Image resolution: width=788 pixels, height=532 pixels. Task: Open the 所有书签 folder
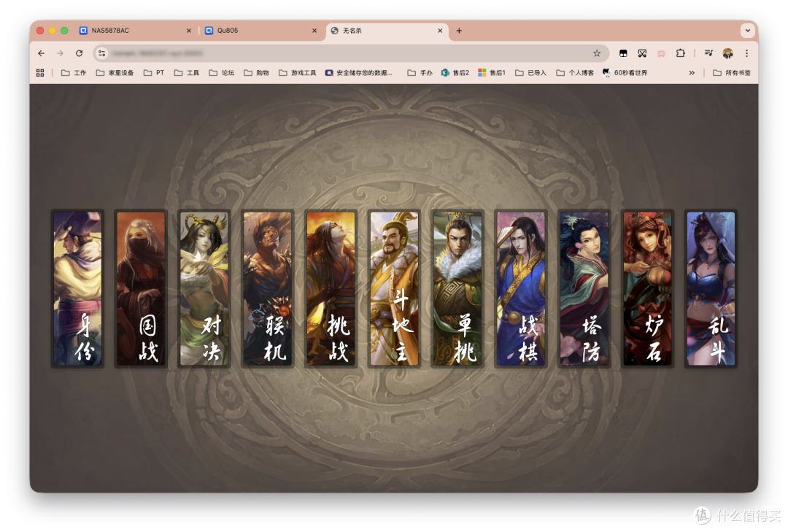point(732,73)
